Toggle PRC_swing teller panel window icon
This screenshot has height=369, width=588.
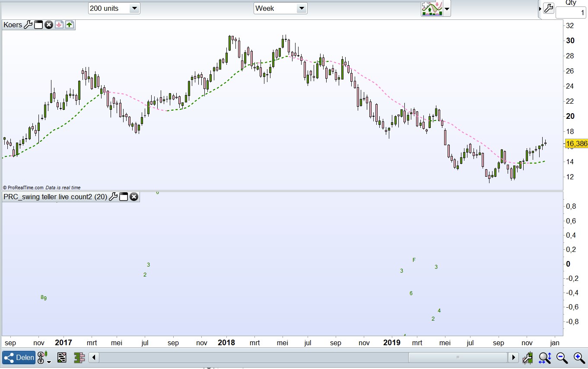point(124,197)
